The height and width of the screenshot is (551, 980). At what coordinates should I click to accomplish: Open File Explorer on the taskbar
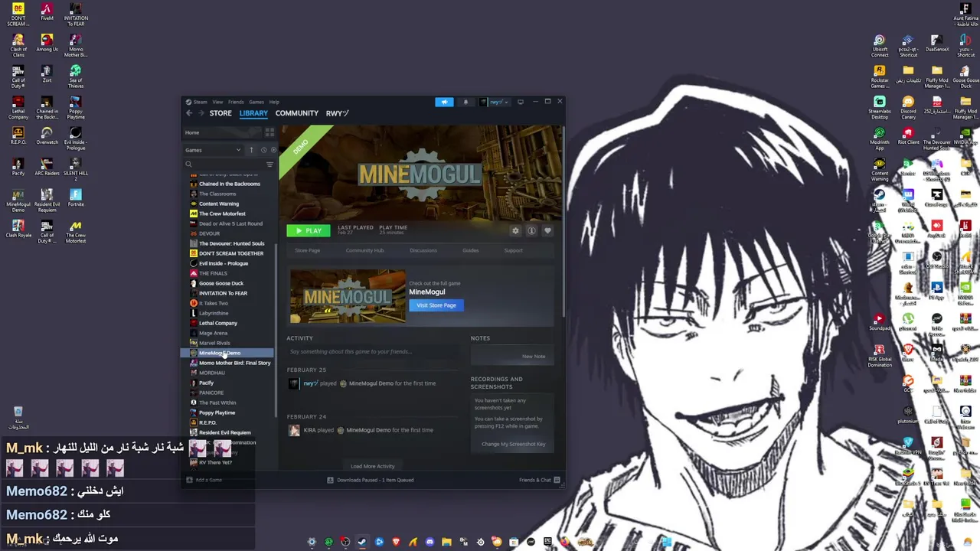point(446,542)
